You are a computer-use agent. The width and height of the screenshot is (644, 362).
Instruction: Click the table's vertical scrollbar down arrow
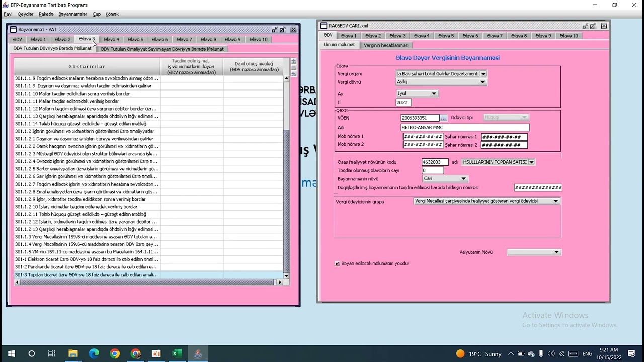click(287, 275)
